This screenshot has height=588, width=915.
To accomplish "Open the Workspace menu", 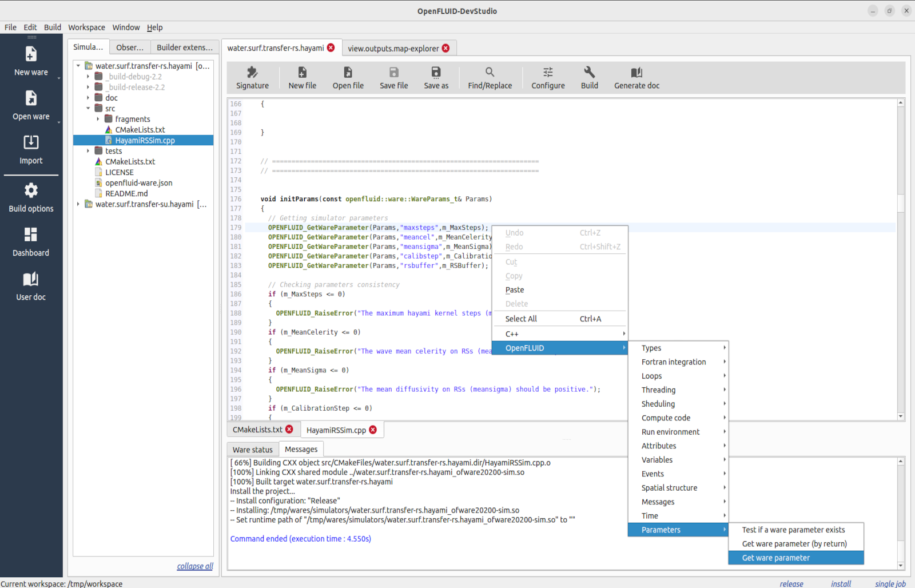I will point(86,27).
